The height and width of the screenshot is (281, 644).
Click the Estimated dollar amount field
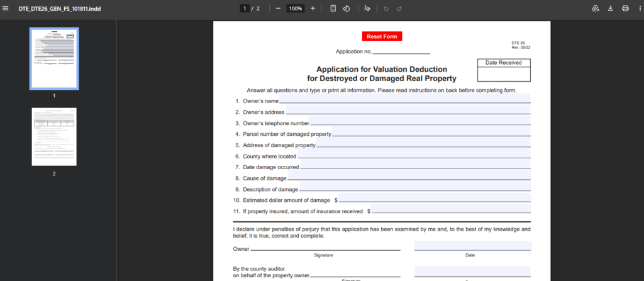(435, 199)
